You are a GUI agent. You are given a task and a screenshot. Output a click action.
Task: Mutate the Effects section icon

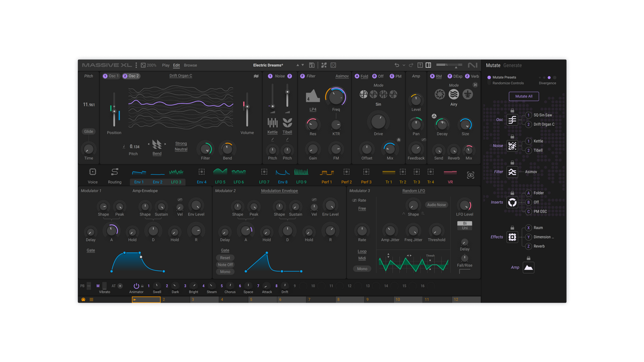click(512, 237)
